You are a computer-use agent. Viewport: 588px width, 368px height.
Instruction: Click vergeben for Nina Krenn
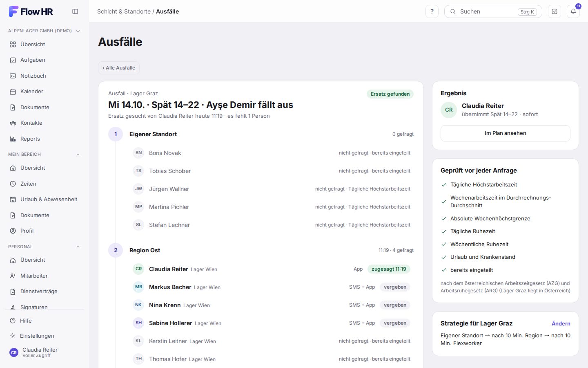pos(395,305)
